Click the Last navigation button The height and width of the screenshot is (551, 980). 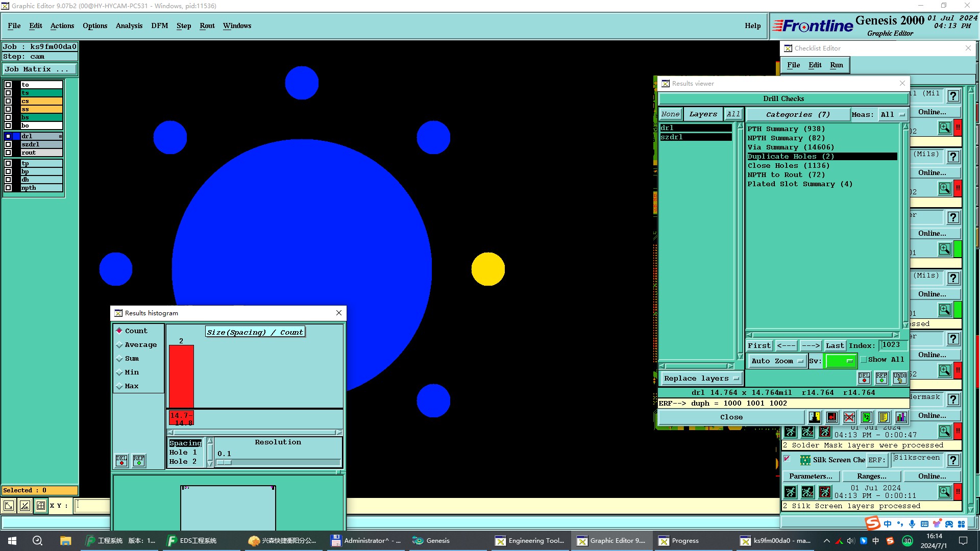[835, 346]
